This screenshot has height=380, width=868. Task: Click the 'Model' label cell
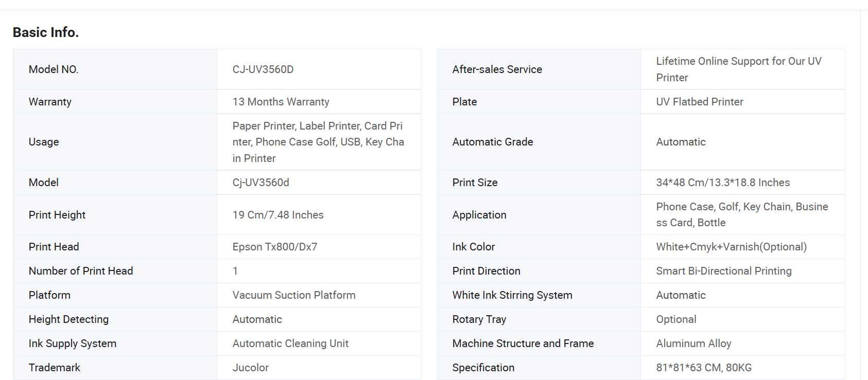click(x=44, y=183)
